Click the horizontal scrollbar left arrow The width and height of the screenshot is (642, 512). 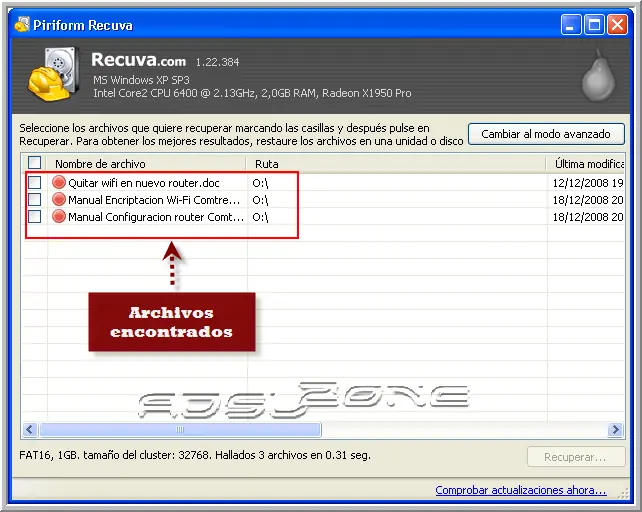(30, 430)
